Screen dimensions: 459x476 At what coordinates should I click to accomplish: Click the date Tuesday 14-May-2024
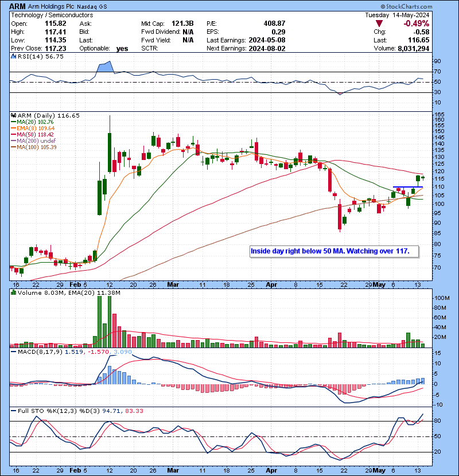[397, 15]
